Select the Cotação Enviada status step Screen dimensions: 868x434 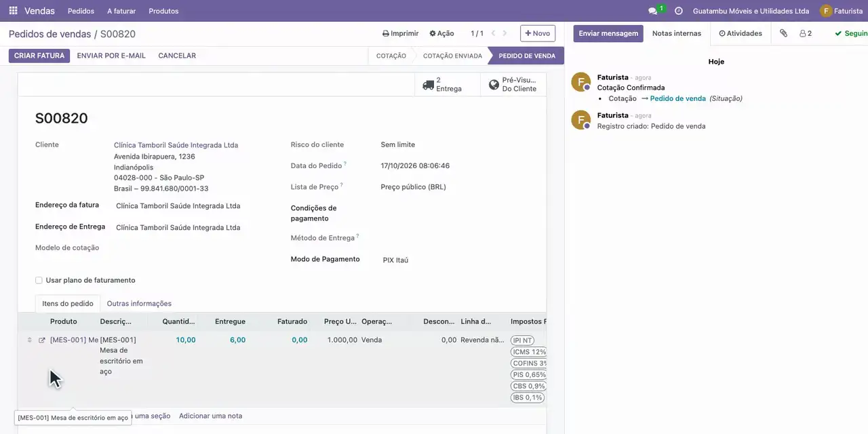[x=452, y=56]
